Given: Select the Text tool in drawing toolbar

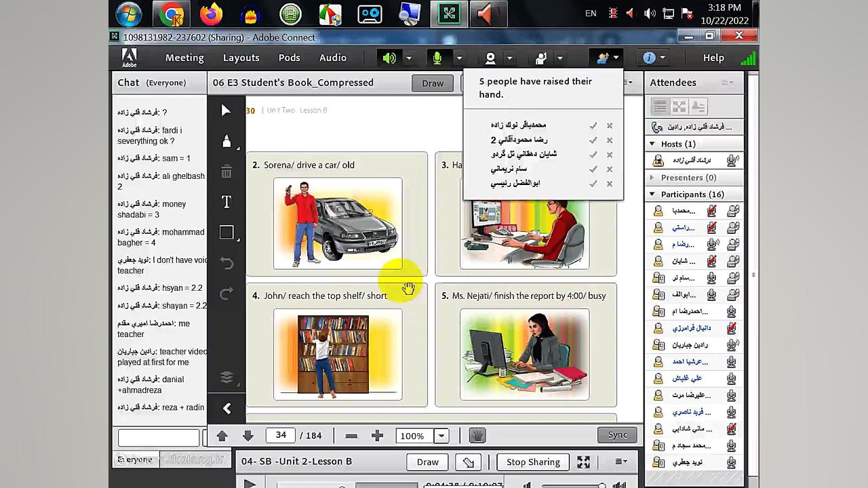Looking at the screenshot, I should (226, 202).
